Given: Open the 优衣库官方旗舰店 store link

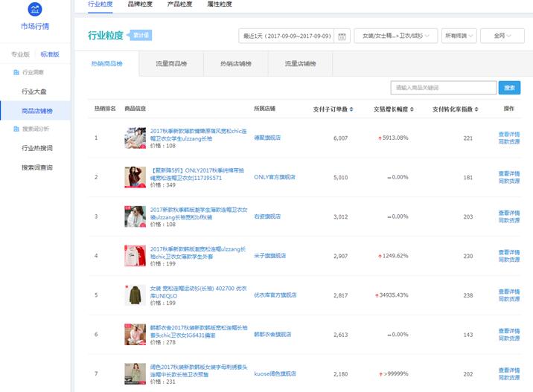Looking at the screenshot, I should [x=275, y=295].
